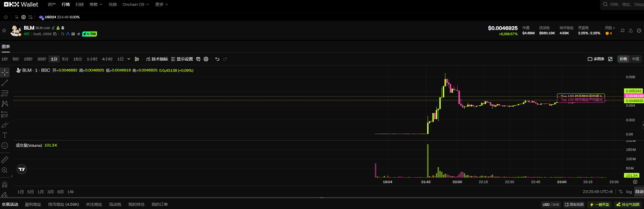Open the emoji/icon sticker tool
Screen dimensions: 644x209
[x=5, y=146]
